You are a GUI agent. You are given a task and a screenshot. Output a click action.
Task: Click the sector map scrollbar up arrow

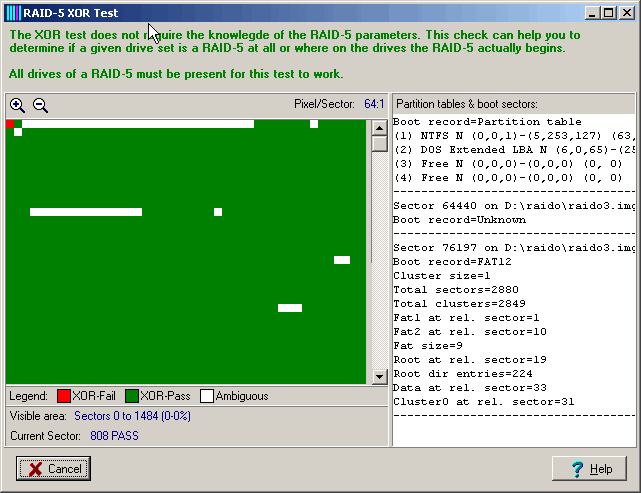tap(379, 127)
